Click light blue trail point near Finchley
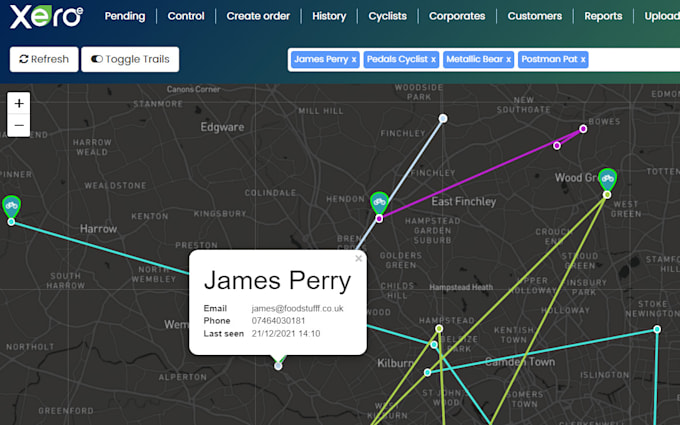Image resolution: width=680 pixels, height=425 pixels. [443, 118]
